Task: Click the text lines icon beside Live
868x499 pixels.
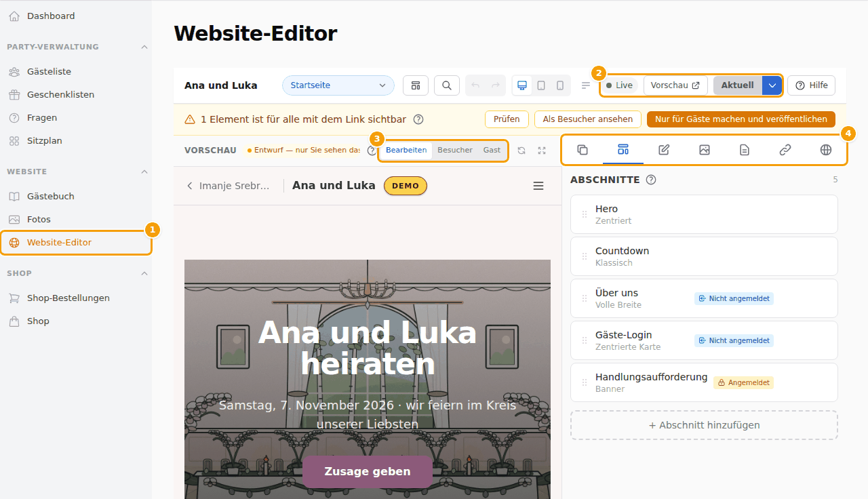Action: (x=586, y=85)
